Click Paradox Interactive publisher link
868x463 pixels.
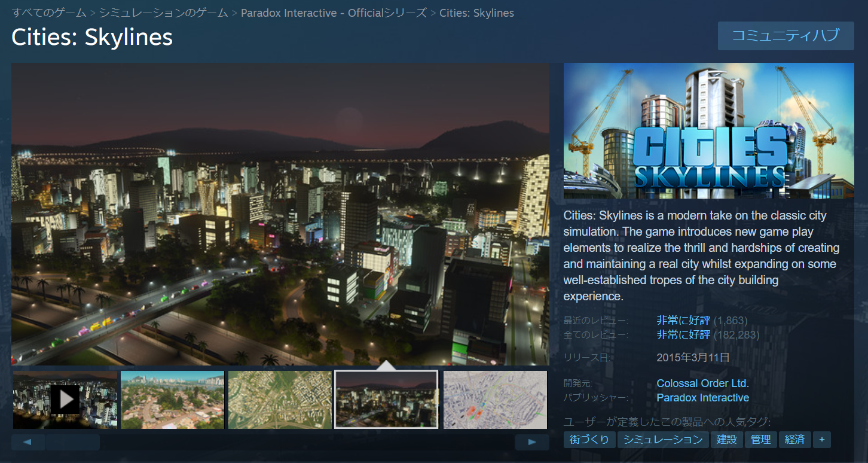702,398
